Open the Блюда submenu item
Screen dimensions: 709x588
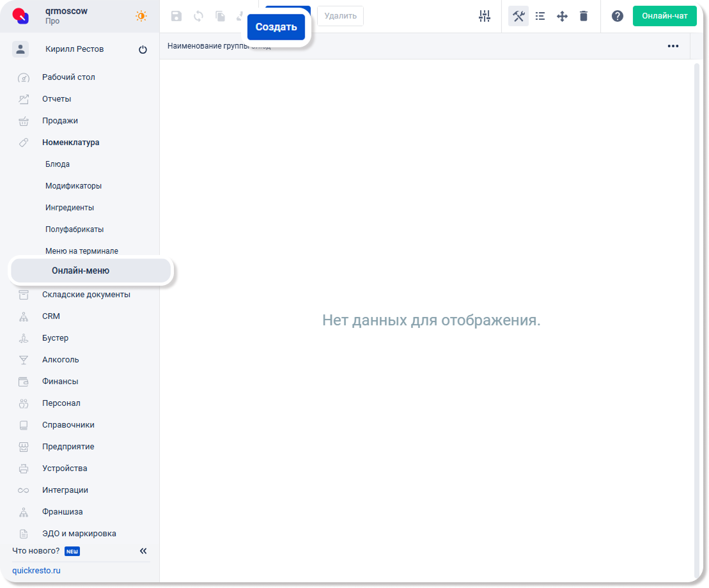(58, 164)
